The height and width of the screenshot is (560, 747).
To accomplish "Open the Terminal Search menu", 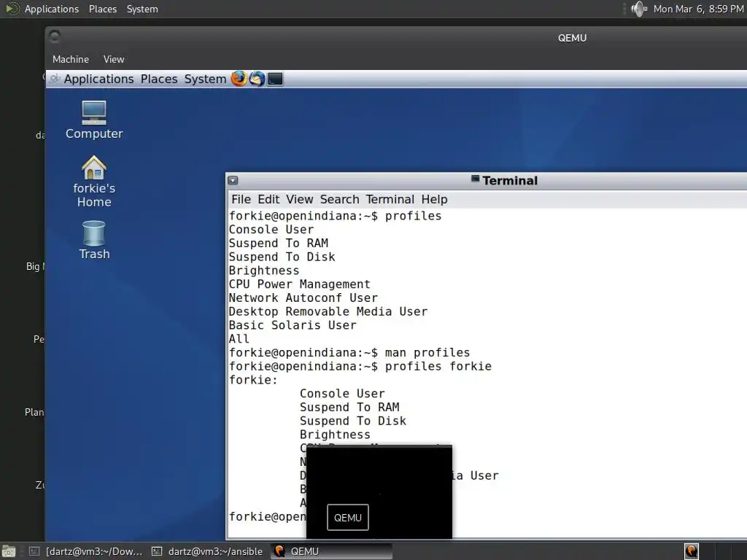I will [x=340, y=200].
